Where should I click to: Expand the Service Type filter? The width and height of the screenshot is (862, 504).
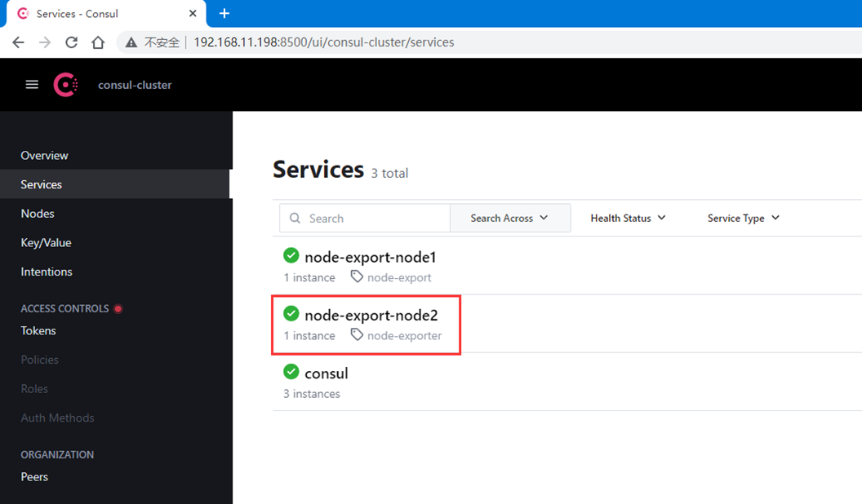[744, 218]
